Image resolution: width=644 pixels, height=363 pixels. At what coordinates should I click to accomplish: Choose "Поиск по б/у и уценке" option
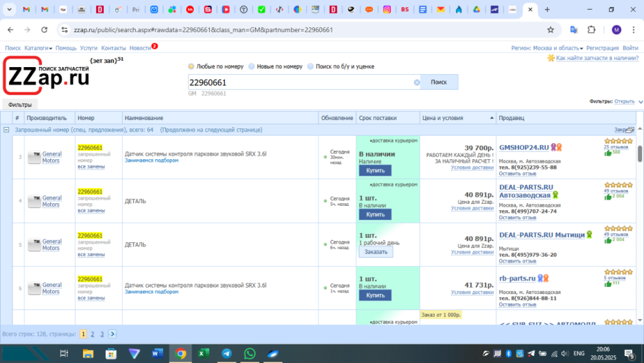tap(311, 66)
